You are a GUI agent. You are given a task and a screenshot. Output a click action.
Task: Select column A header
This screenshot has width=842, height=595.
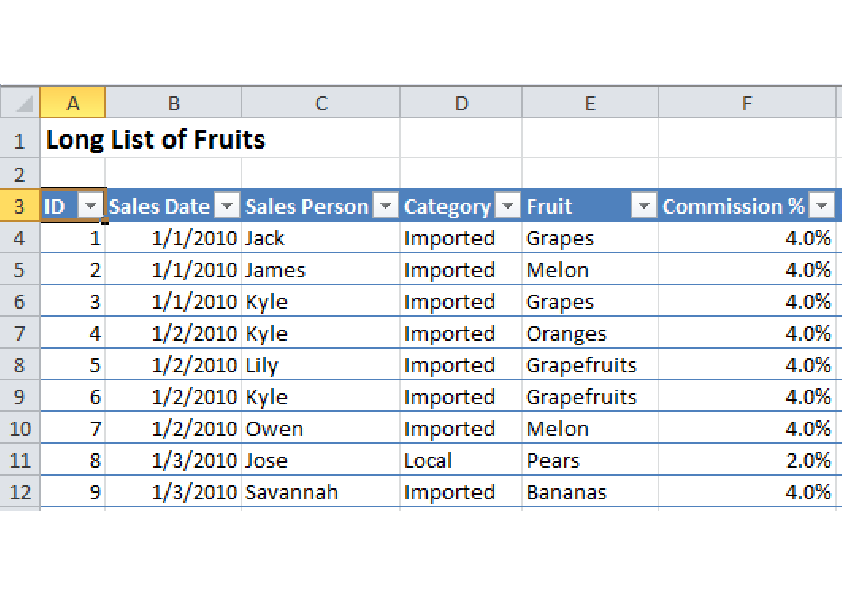[x=72, y=103]
